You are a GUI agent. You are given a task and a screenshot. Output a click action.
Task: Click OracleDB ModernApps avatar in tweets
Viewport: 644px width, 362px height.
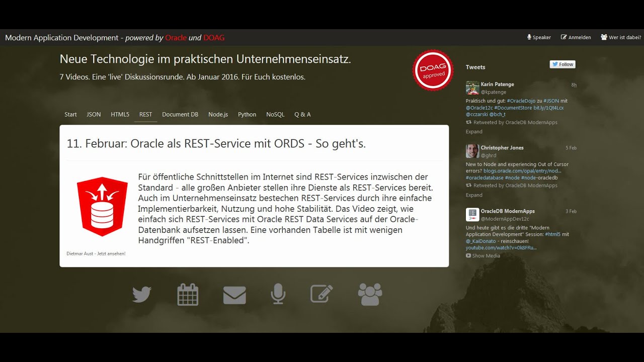472,215
